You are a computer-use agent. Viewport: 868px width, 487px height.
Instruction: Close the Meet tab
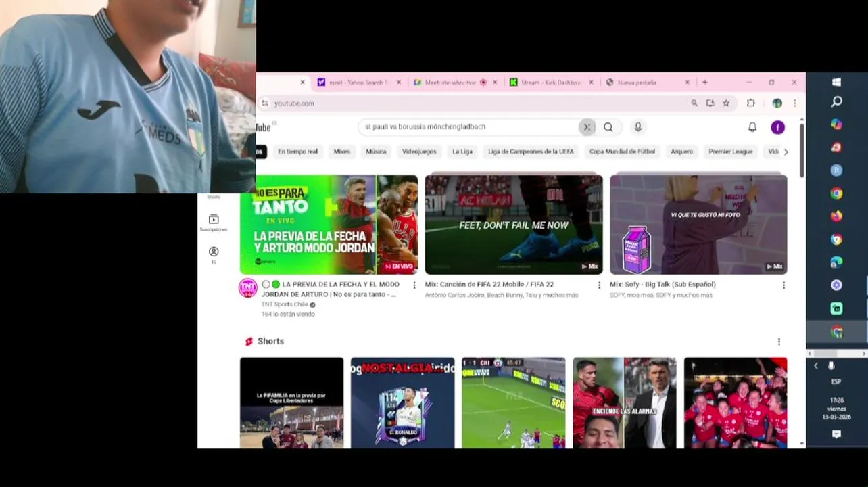[x=495, y=83]
